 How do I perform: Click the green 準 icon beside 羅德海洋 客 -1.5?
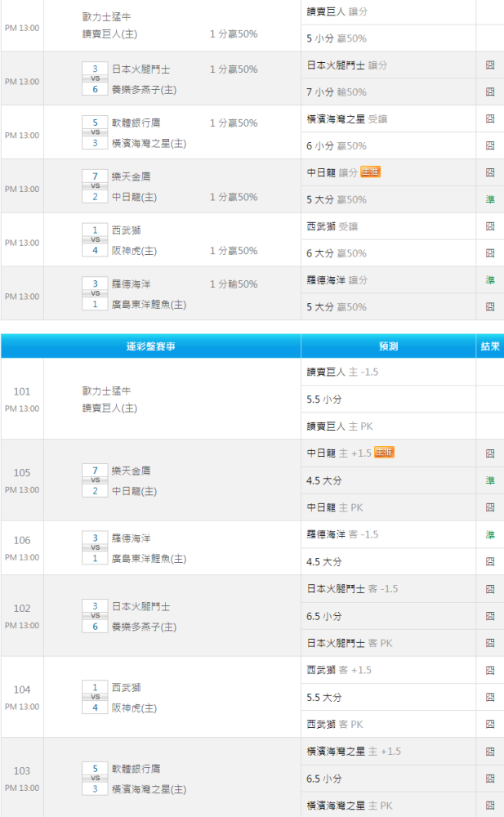tap(490, 534)
